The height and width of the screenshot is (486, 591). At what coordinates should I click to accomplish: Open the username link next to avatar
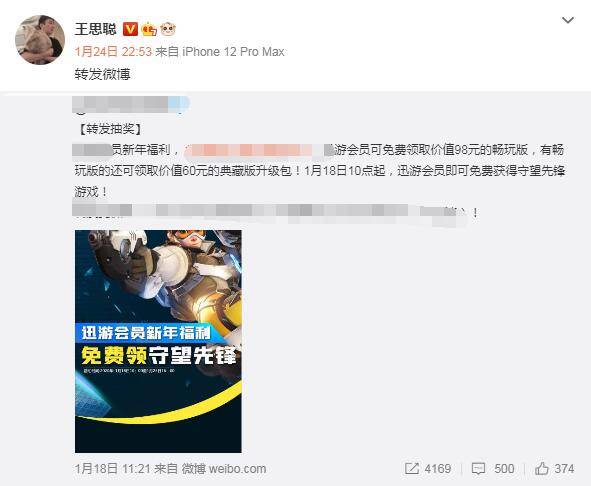(96, 29)
